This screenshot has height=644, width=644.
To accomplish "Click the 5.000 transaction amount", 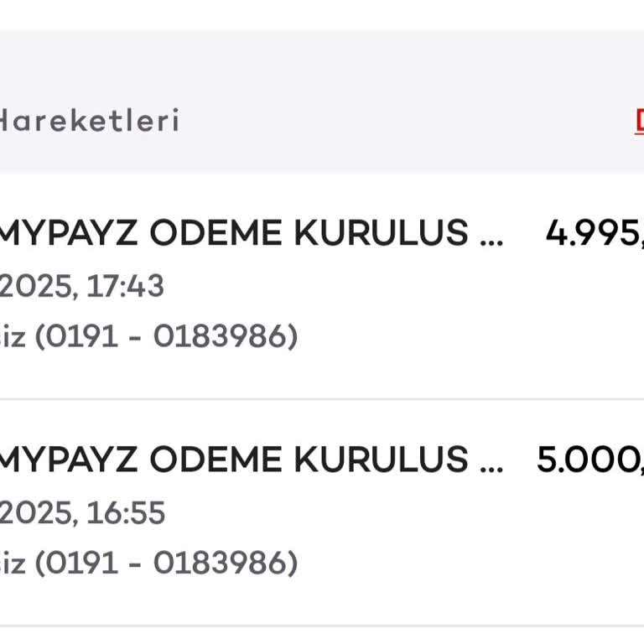I will tap(589, 460).
